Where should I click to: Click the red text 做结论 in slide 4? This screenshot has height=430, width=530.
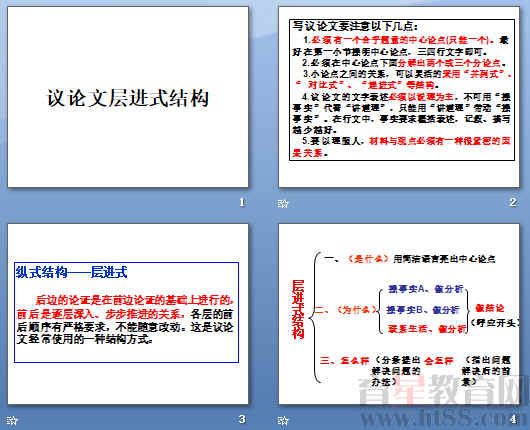490,308
